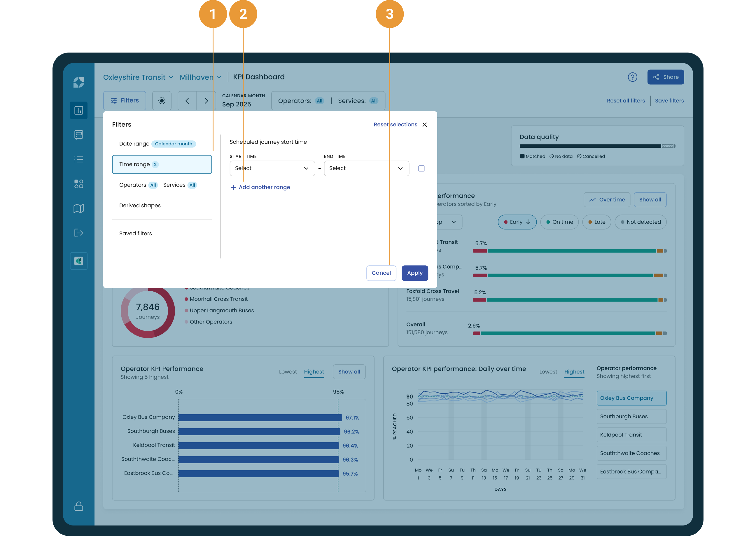Click the Over time button
Screen dimensions: 756x536
pyautogui.click(x=607, y=200)
